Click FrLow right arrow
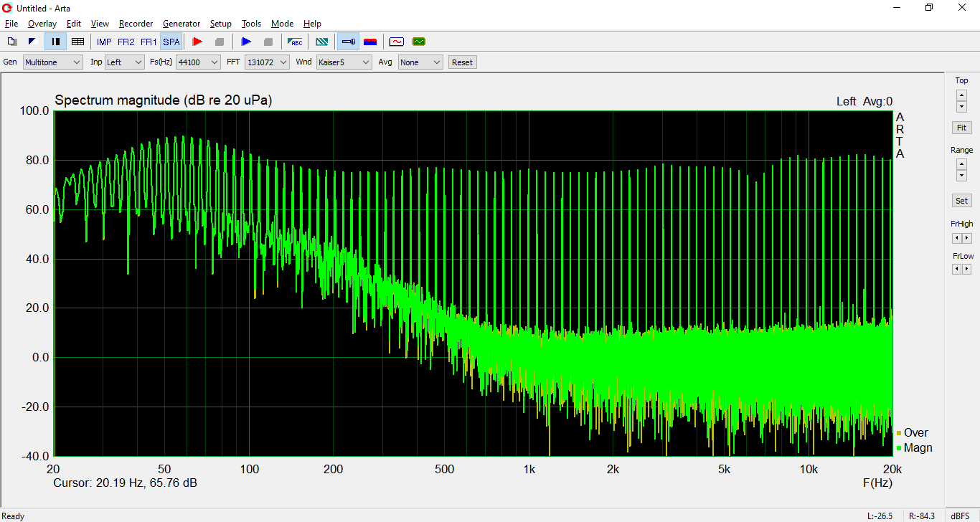Screen dimensions: 980x522 (x=966, y=270)
